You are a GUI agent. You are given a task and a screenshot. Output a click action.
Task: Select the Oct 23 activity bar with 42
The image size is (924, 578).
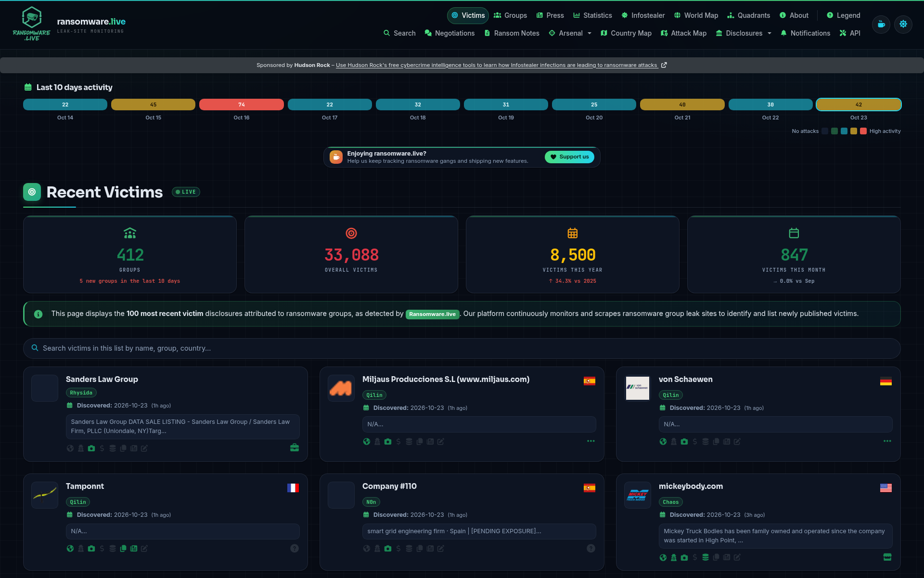859,105
